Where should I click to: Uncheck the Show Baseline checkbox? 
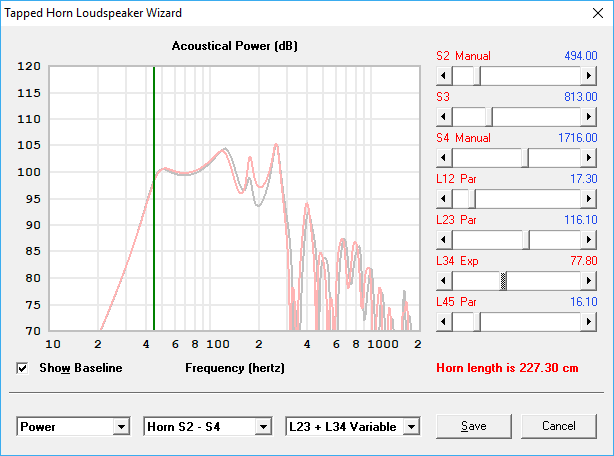pyautogui.click(x=22, y=368)
